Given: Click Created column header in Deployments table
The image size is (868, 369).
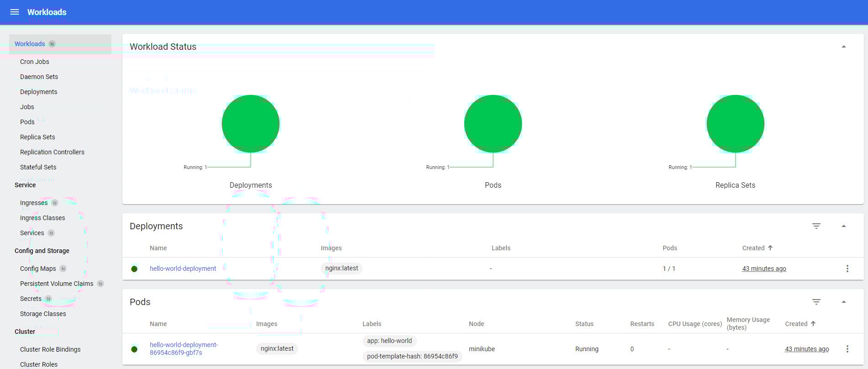Looking at the screenshot, I should coord(753,248).
